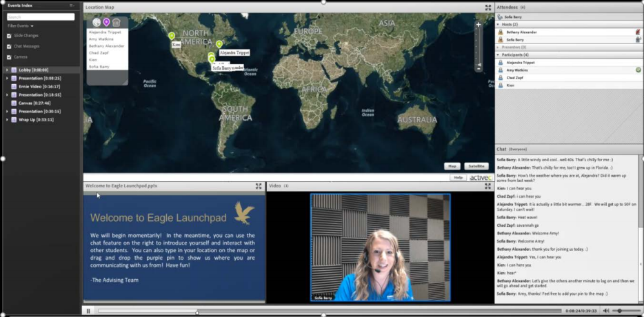Click the plus zoom-in icon on the map
The width and height of the screenshot is (644, 317).
tap(479, 25)
